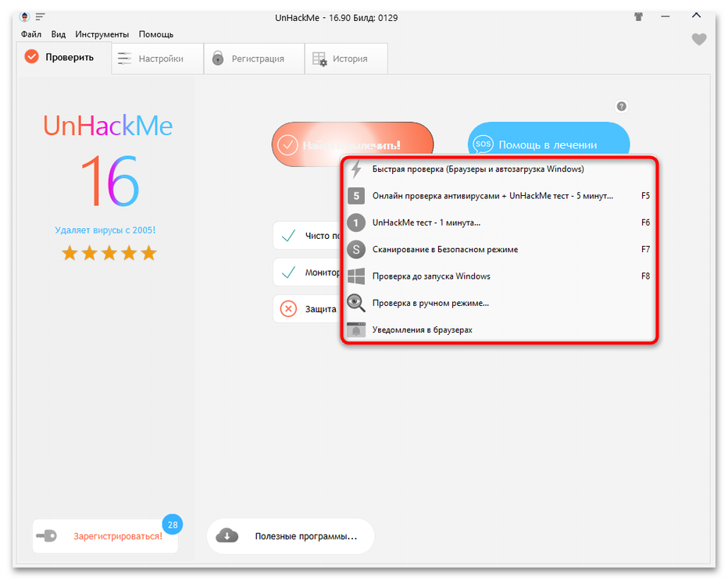Open the File menu (Файл)
This screenshot has height=580, width=728.
[x=31, y=34]
